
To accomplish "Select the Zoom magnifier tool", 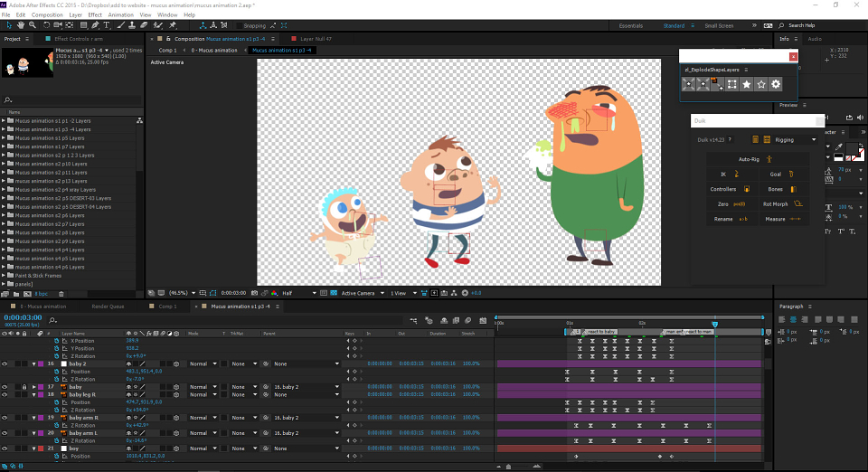I will [33, 25].
